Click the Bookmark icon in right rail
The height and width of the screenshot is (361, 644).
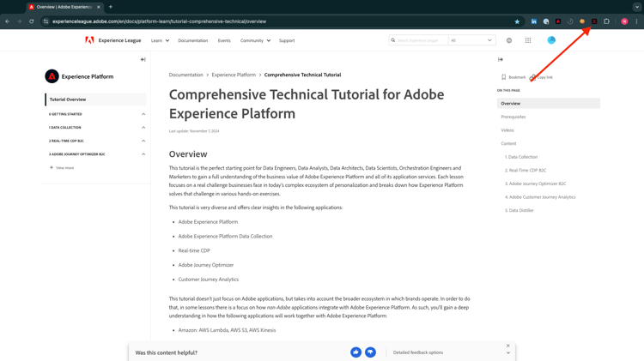pos(503,77)
